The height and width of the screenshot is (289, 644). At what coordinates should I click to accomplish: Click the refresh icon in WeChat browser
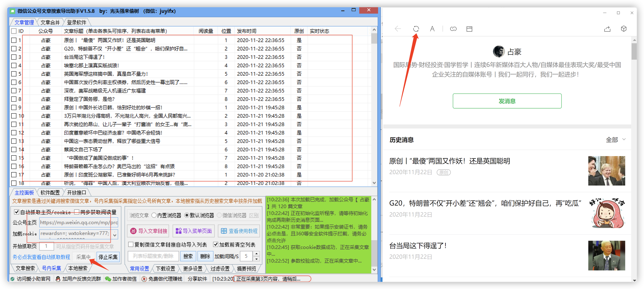(x=416, y=29)
